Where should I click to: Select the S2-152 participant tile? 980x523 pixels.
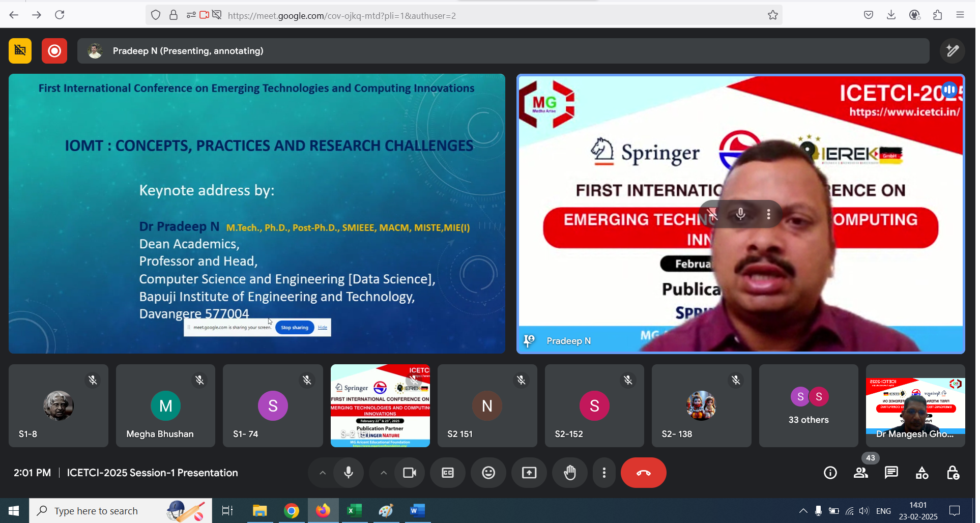[x=594, y=405]
